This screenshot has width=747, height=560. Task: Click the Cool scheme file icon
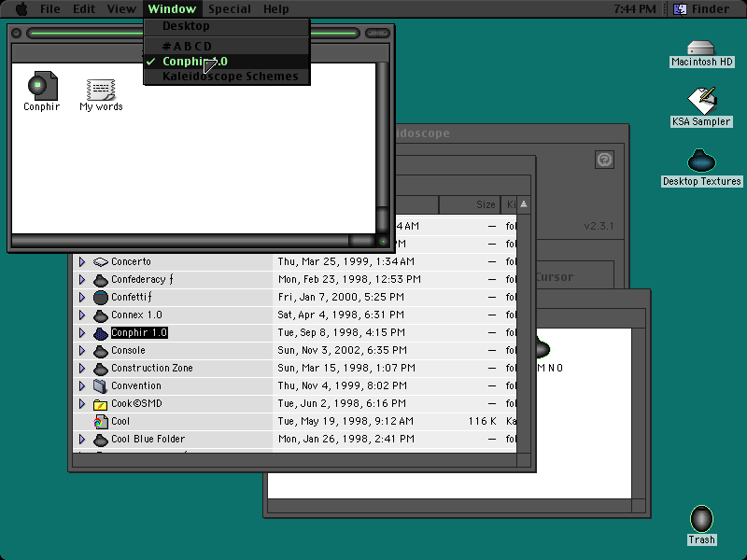[x=101, y=422]
